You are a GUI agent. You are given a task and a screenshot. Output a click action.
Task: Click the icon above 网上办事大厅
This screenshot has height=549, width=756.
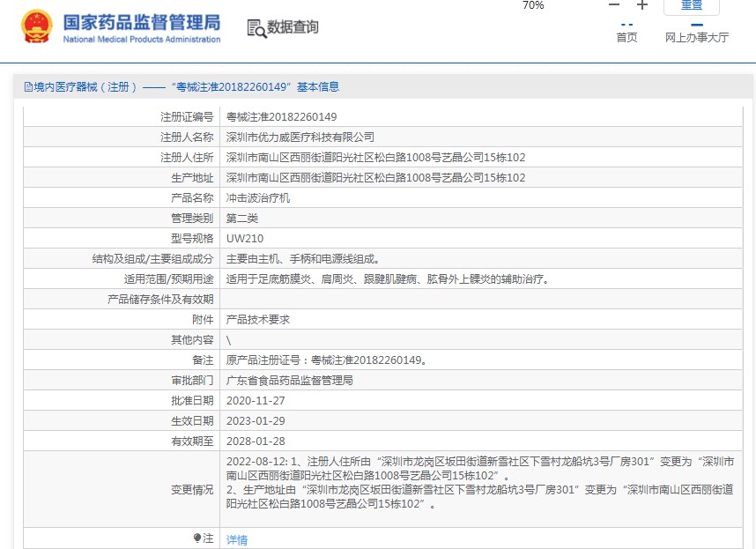[696, 24]
